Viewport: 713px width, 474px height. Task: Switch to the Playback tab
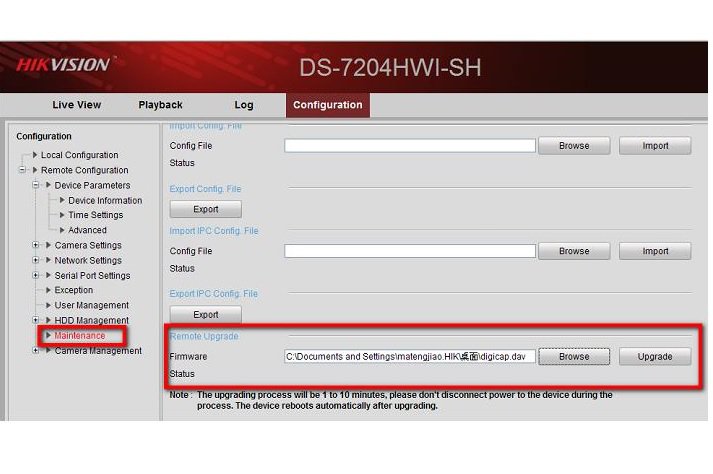tap(161, 105)
